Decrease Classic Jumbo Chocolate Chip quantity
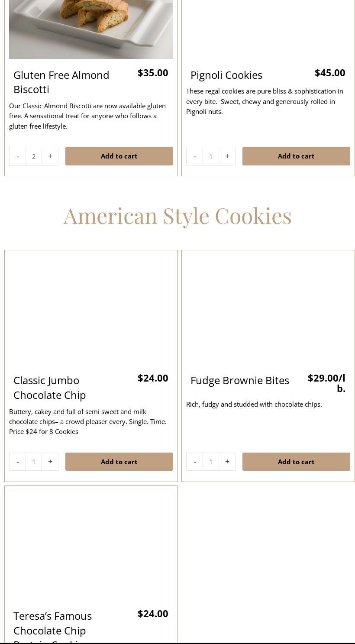This screenshot has width=355, height=644. 17,462
